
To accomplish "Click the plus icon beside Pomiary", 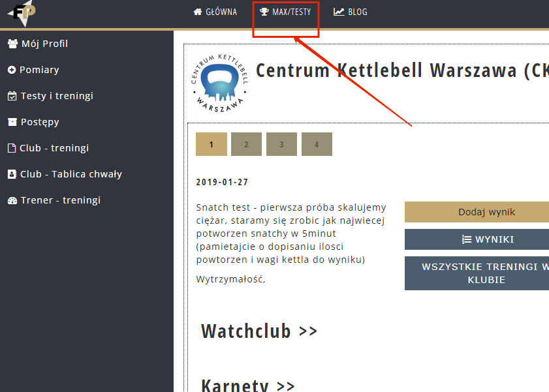I will pos(12,70).
